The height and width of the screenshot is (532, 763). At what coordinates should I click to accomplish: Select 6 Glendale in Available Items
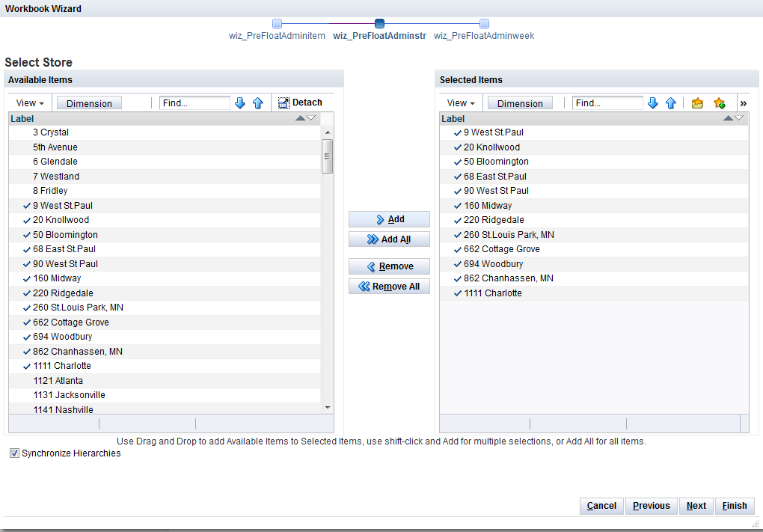[x=165, y=162]
